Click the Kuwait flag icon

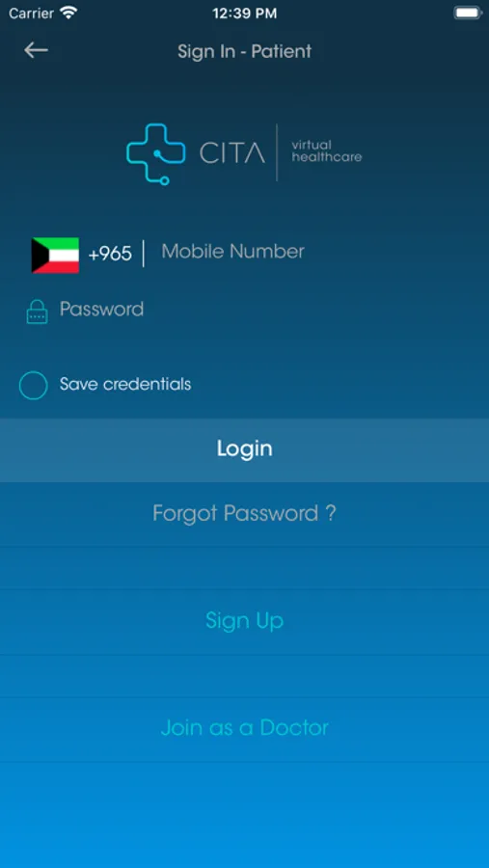[55, 256]
